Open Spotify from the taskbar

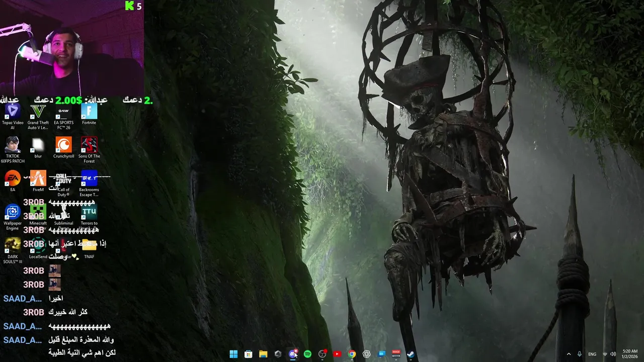click(x=307, y=354)
